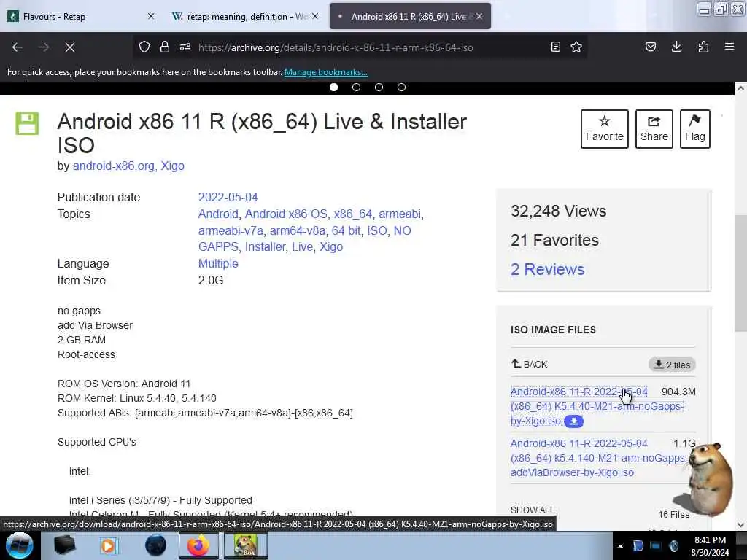The image size is (747, 560).
Task: Toggle reader view icon
Action: [555, 47]
